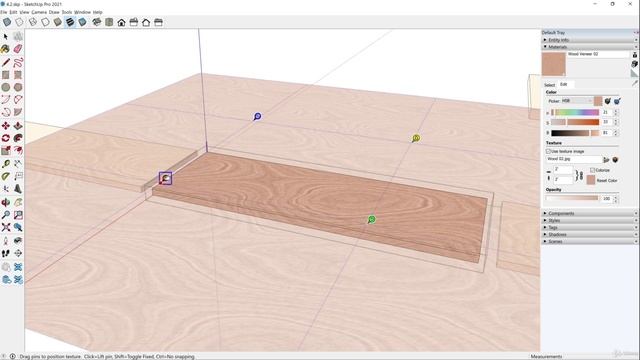Choose the Paint Bucket tool

point(5,49)
